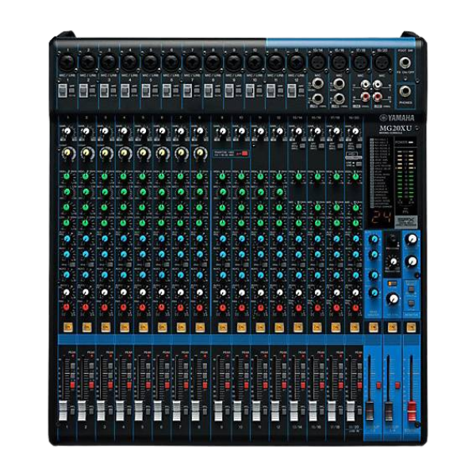The image size is (476, 476).
Task: Click the 19/20 MIC XLR input jack
Action: tap(382, 62)
